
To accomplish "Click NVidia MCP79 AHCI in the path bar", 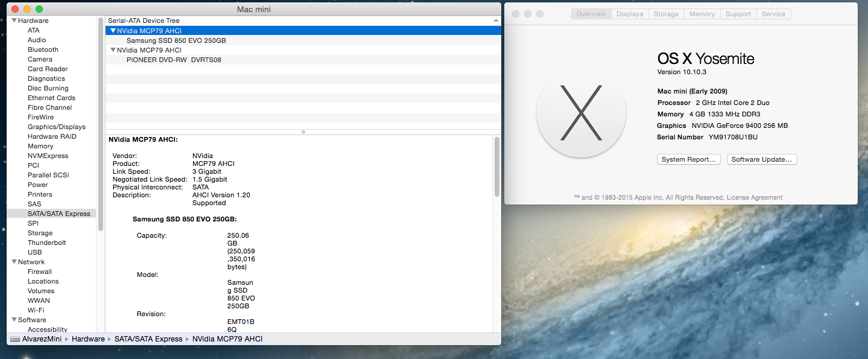I will coord(227,339).
